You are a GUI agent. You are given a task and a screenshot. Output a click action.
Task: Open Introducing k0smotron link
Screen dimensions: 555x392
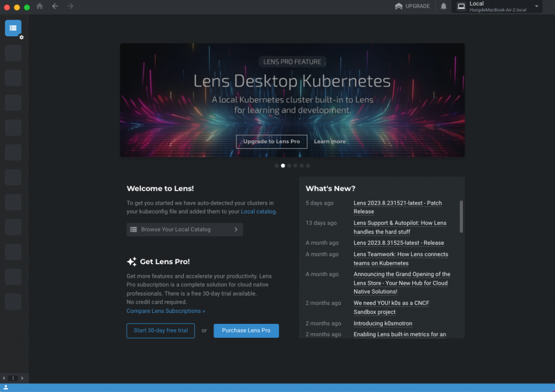(x=383, y=323)
